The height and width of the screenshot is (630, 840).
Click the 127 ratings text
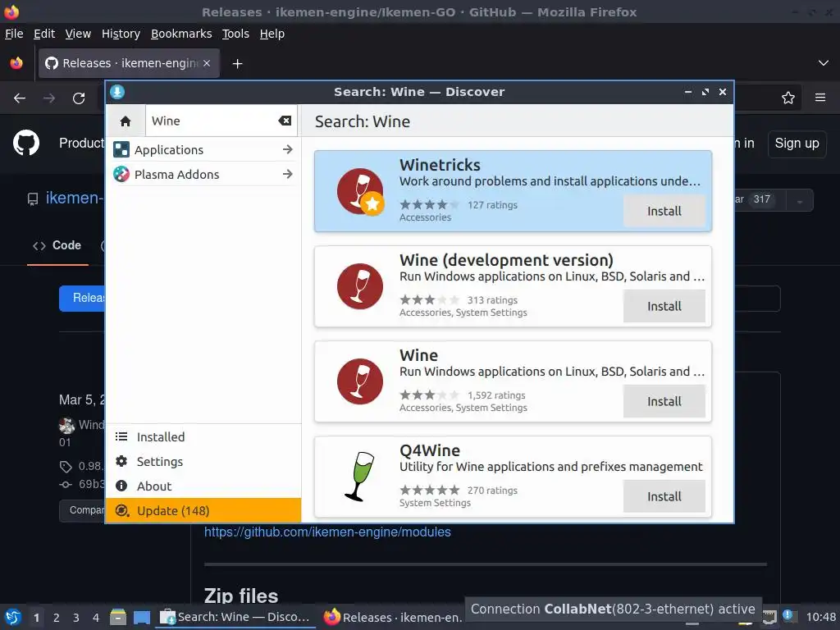coord(492,204)
